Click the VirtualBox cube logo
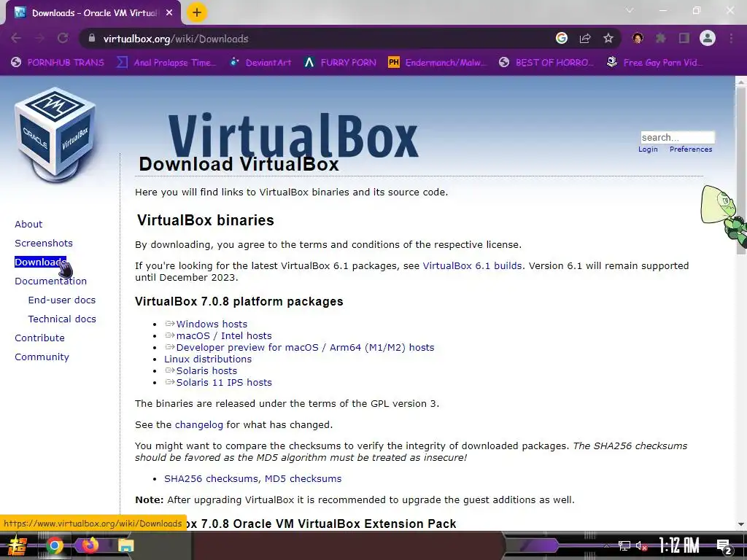 [x=56, y=134]
